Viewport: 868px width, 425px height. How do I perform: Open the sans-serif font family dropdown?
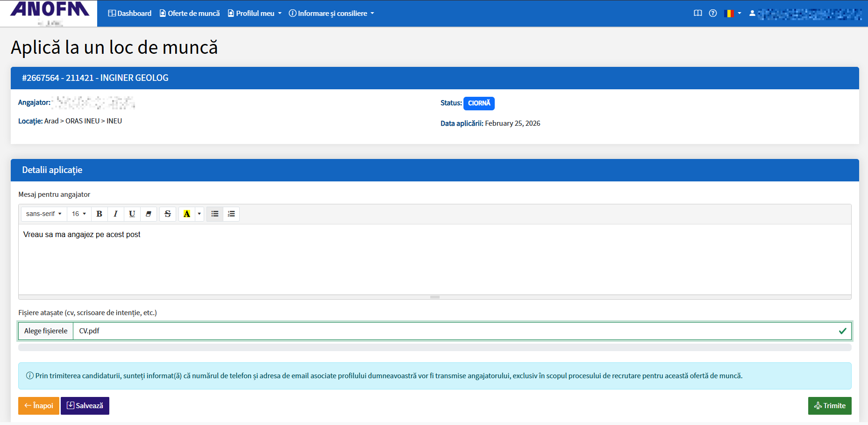(43, 214)
